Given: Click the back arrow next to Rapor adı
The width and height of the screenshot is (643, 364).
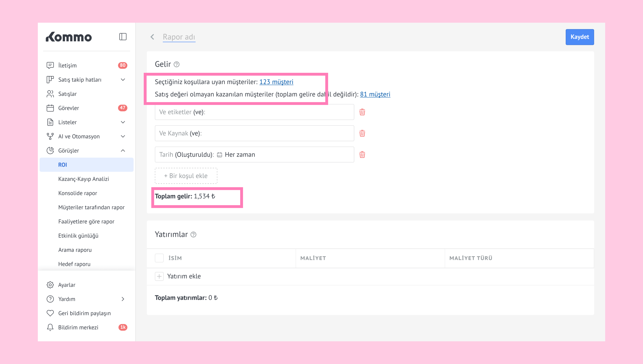Looking at the screenshot, I should click(x=152, y=37).
